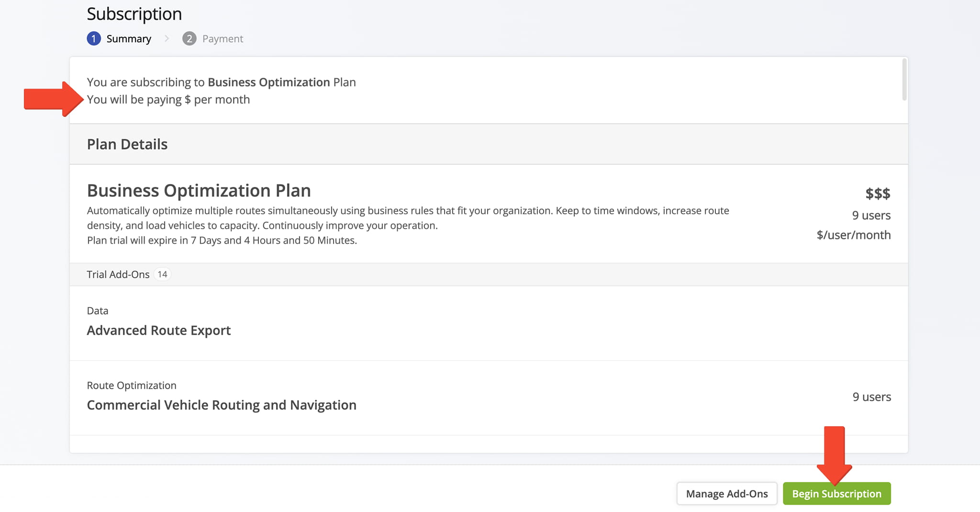Click the 9 users count under $$$
980x512 pixels.
click(x=871, y=216)
